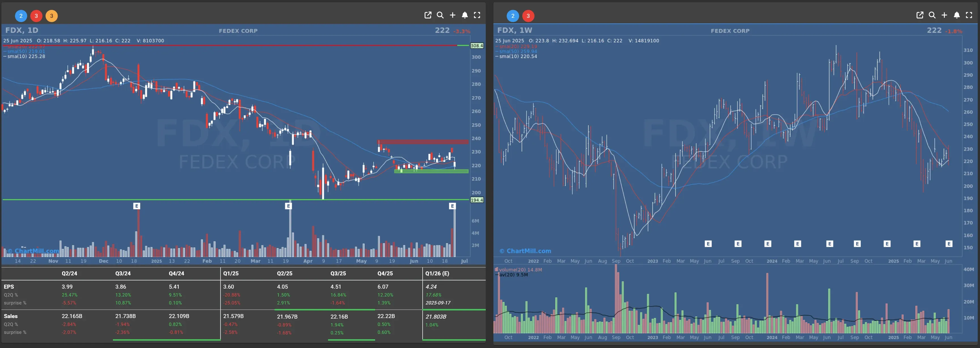The width and height of the screenshot is (980, 348).
Task: Click estimate date 2025-09-17
Action: (x=438, y=303)
